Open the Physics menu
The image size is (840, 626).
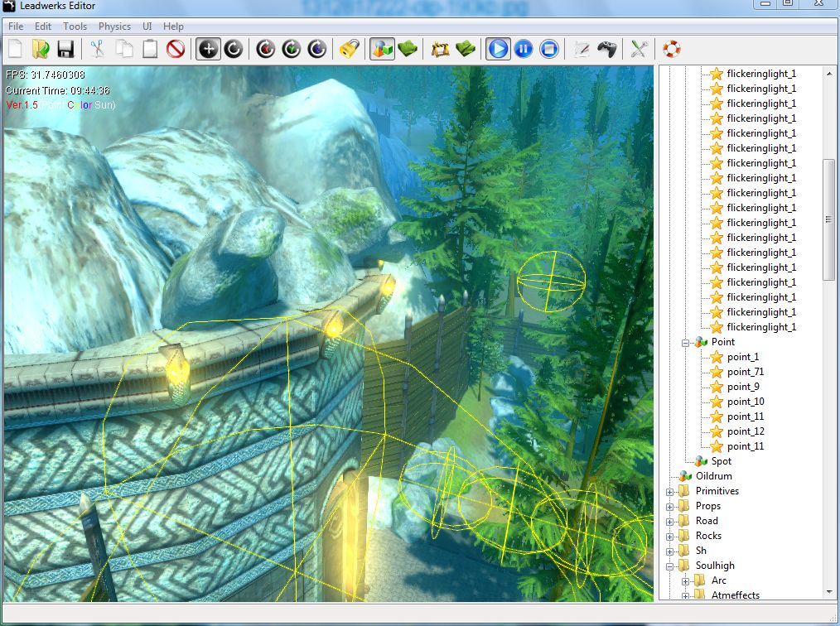(x=114, y=26)
